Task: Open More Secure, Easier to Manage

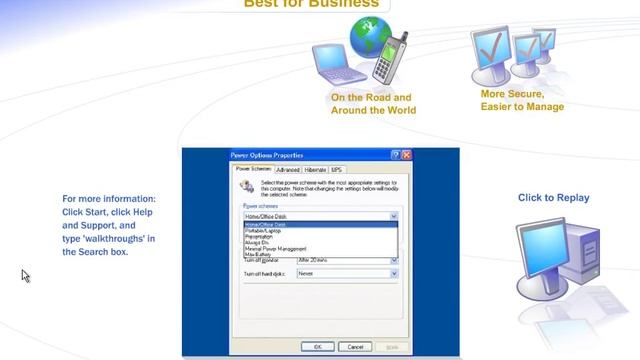Action: 522,100
